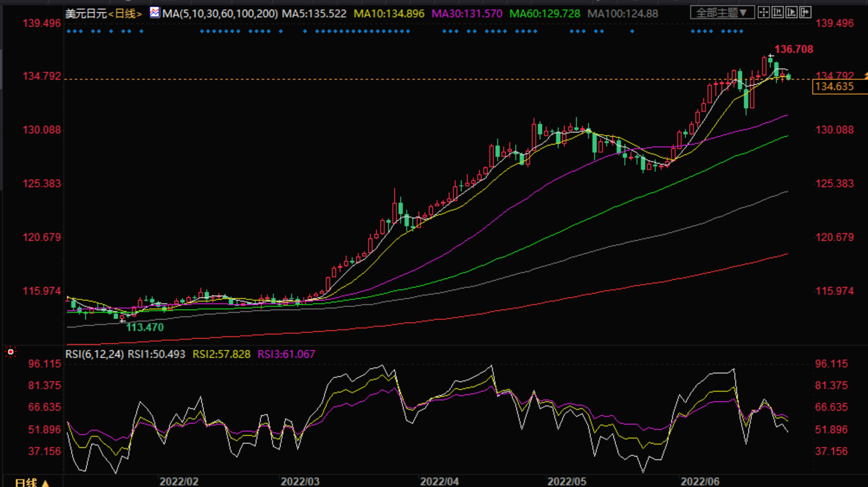
Task: Click the 136.708 high price label
Action: pyautogui.click(x=794, y=50)
